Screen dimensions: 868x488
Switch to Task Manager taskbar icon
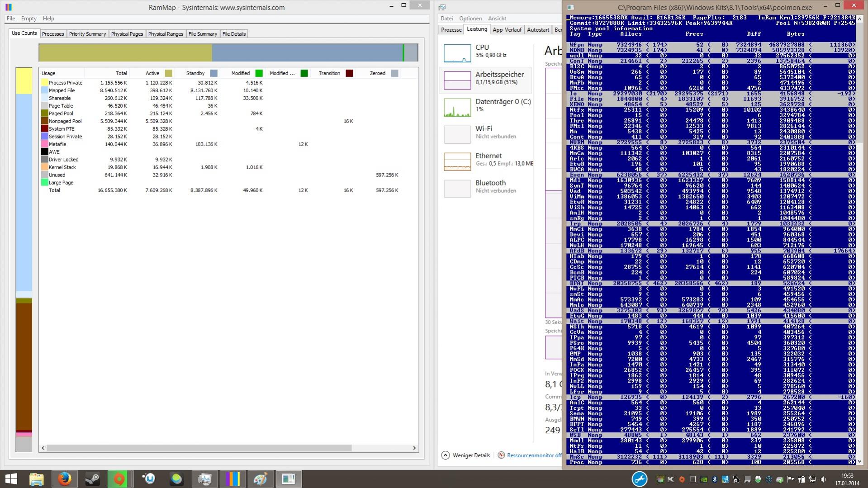204,479
